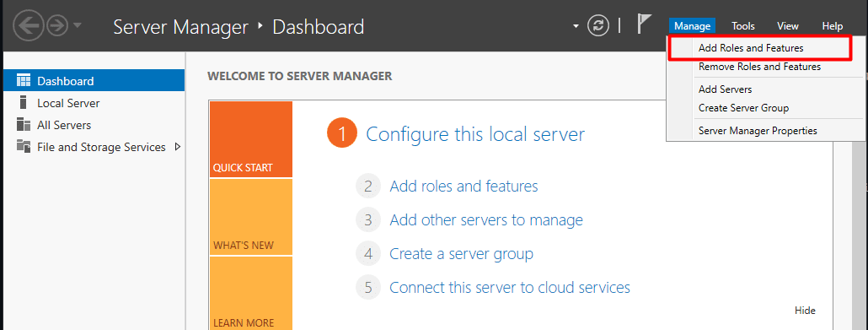Click the forward navigation arrow

click(x=57, y=26)
